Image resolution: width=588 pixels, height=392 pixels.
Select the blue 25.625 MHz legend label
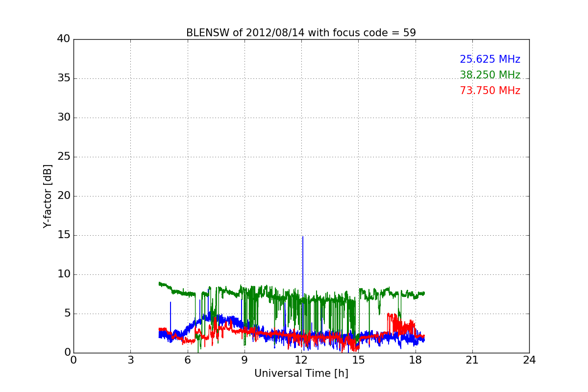pyautogui.click(x=490, y=59)
